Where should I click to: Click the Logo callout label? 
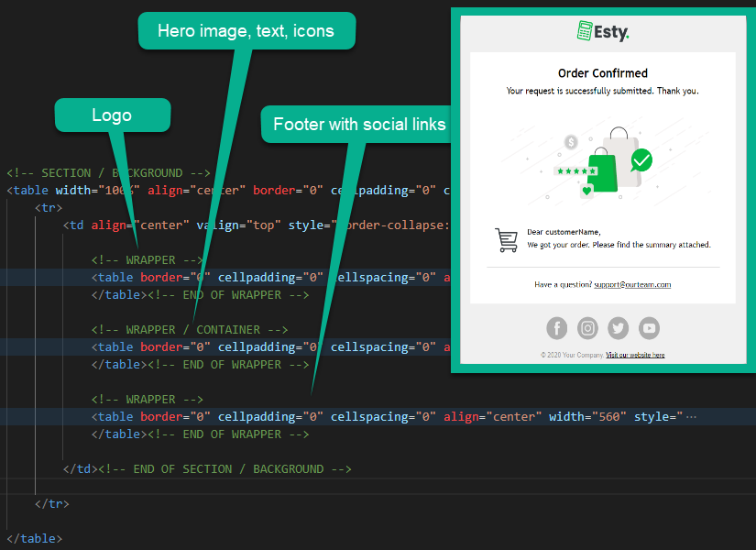pos(112,115)
